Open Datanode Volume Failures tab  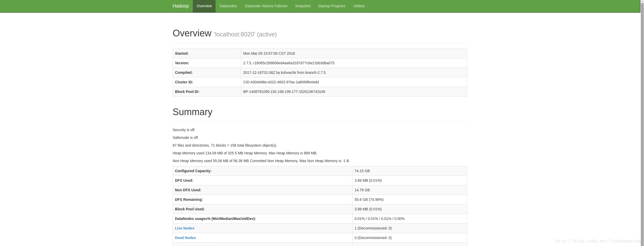click(x=266, y=6)
